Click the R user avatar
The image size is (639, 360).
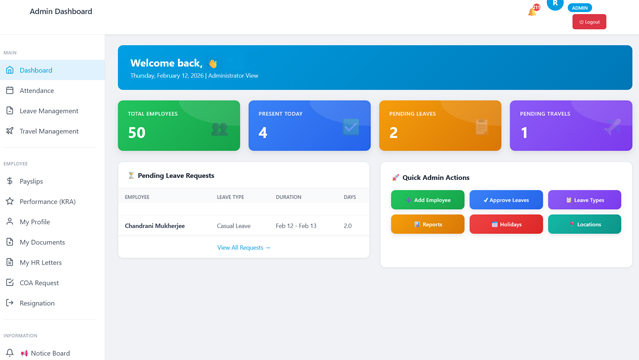(x=555, y=3)
